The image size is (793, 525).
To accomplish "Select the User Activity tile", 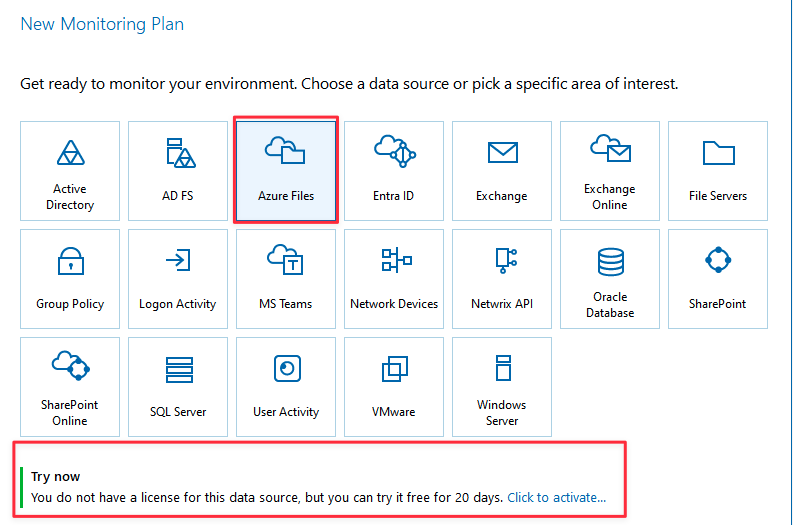I will tap(286, 387).
